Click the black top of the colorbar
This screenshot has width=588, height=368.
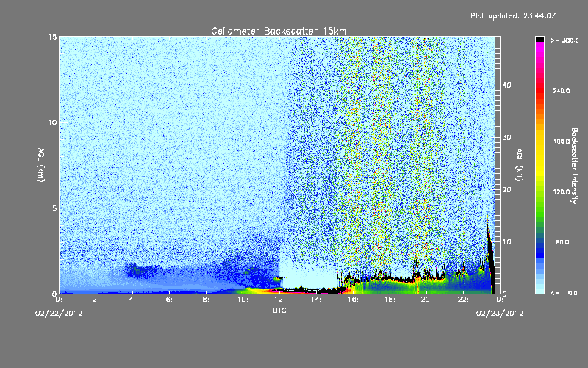tap(539, 39)
